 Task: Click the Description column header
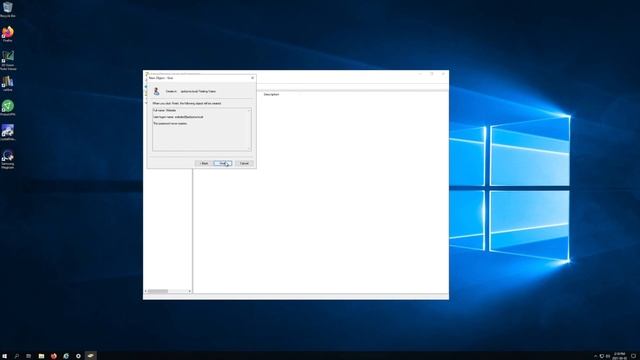[x=271, y=94]
